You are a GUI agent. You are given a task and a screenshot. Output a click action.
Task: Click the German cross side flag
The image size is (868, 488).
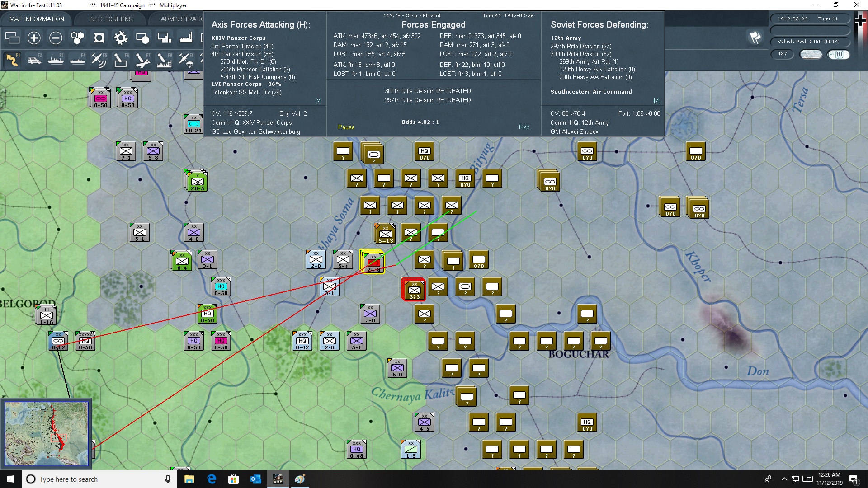860,21
